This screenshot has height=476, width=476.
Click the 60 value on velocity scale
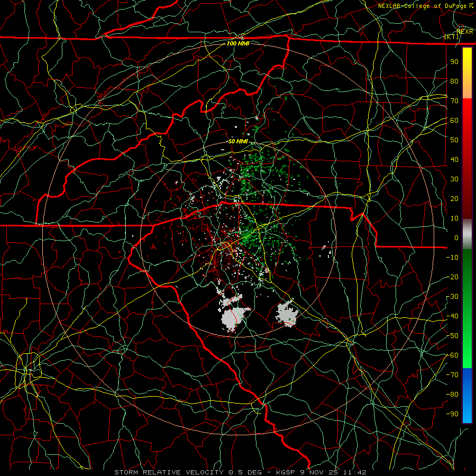click(x=454, y=121)
